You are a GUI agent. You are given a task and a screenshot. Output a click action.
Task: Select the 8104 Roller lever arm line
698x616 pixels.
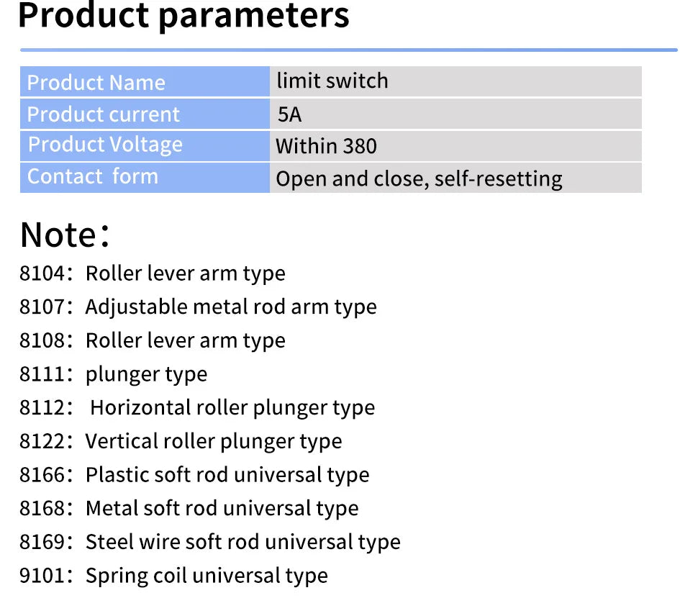pyautogui.click(x=153, y=273)
